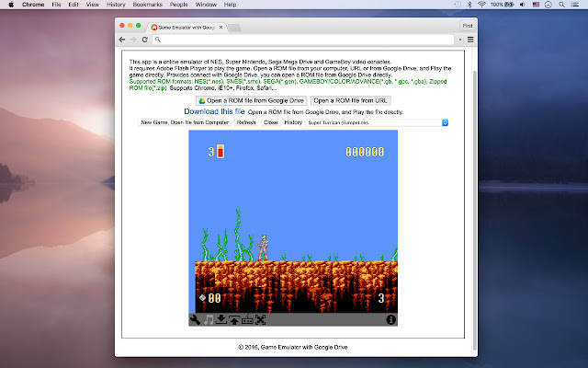The width and height of the screenshot is (588, 368).
Task: Click the address bar bookmark star
Action: tap(460, 40)
